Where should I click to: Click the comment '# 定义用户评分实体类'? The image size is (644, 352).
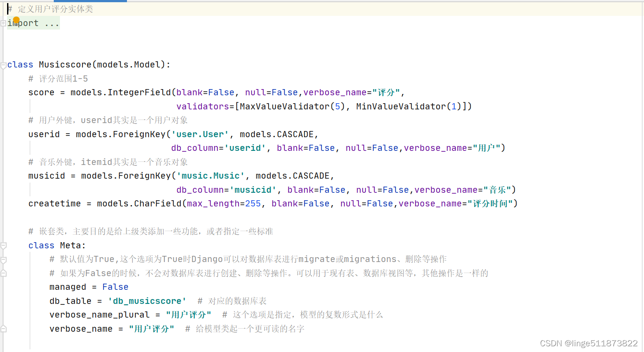[50, 9]
